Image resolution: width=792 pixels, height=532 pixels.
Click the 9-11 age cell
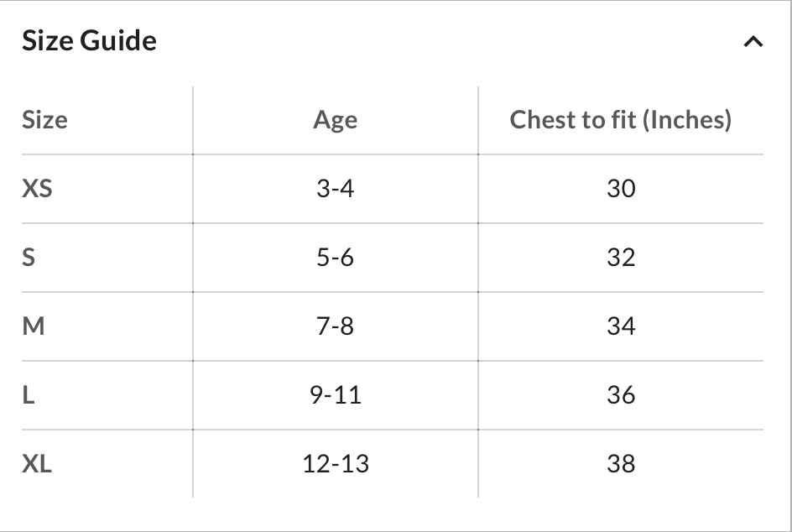(335, 394)
